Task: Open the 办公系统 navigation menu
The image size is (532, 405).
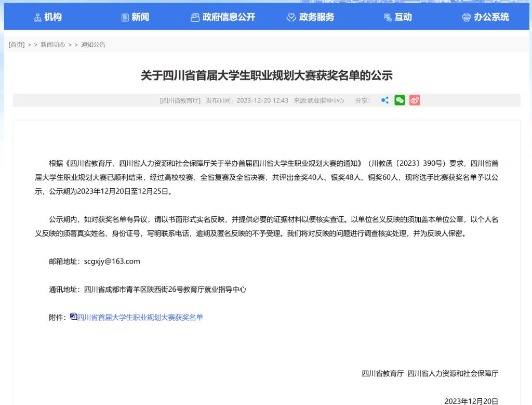Action: (x=486, y=17)
